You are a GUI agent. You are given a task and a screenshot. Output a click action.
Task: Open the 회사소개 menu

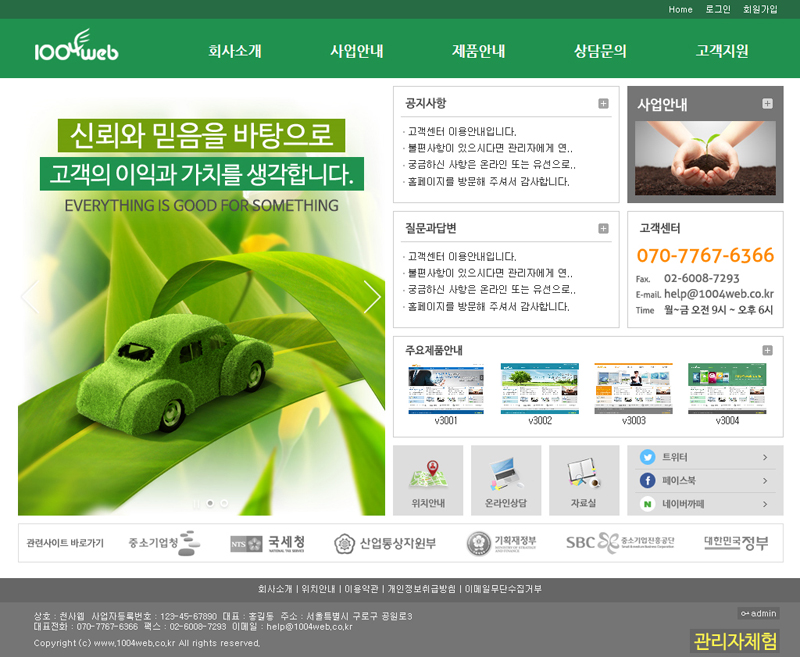tap(235, 51)
